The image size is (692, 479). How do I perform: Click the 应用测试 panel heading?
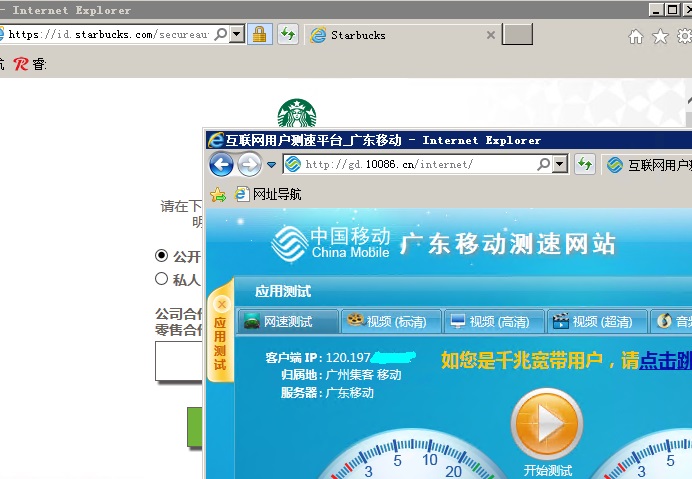(283, 291)
